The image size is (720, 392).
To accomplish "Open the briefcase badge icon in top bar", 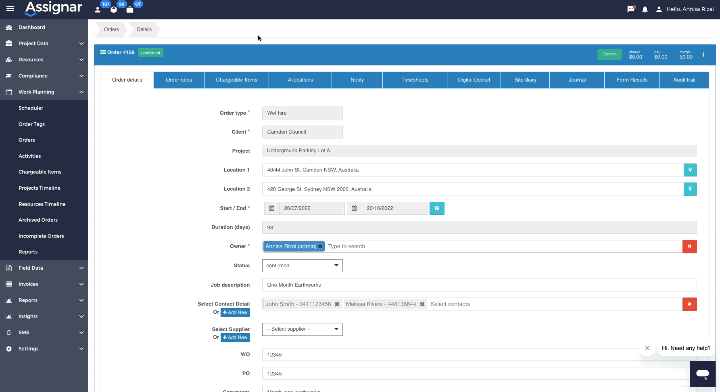I will coord(130,9).
